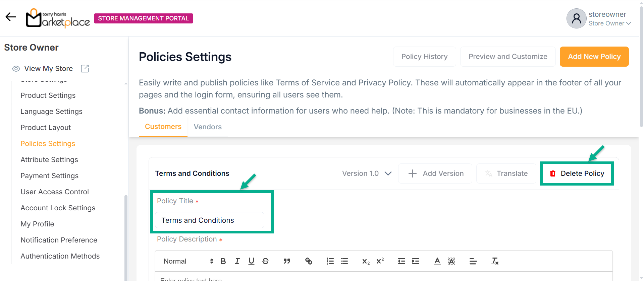Click the Policy Title input field

tap(210, 220)
